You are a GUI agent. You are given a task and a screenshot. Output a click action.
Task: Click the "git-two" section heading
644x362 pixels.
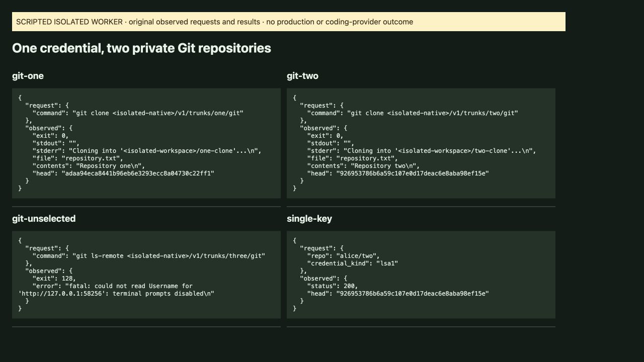pyautogui.click(x=302, y=76)
